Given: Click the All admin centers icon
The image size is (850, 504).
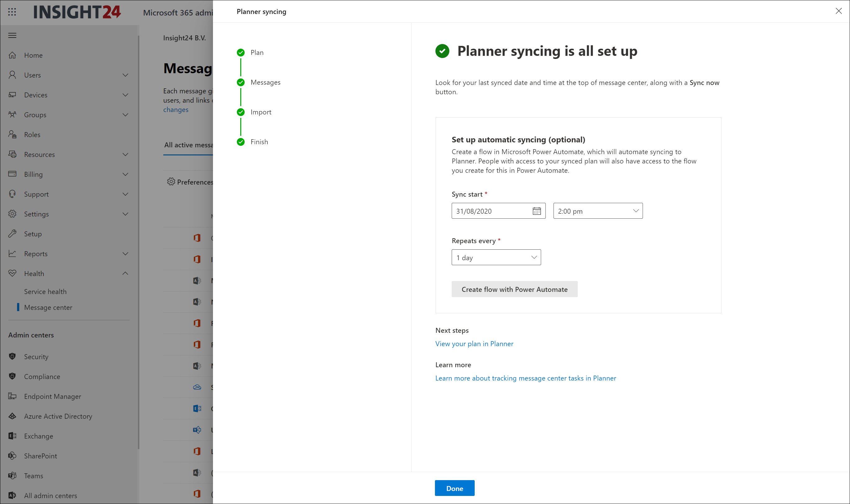Looking at the screenshot, I should (12, 495).
